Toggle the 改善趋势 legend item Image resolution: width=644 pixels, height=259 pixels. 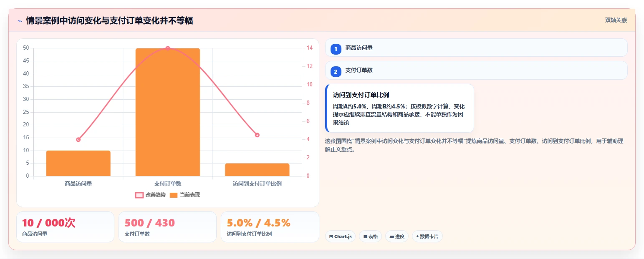(x=150, y=195)
